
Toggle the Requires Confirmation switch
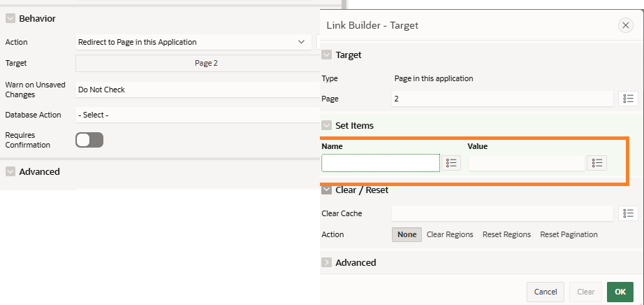point(89,140)
